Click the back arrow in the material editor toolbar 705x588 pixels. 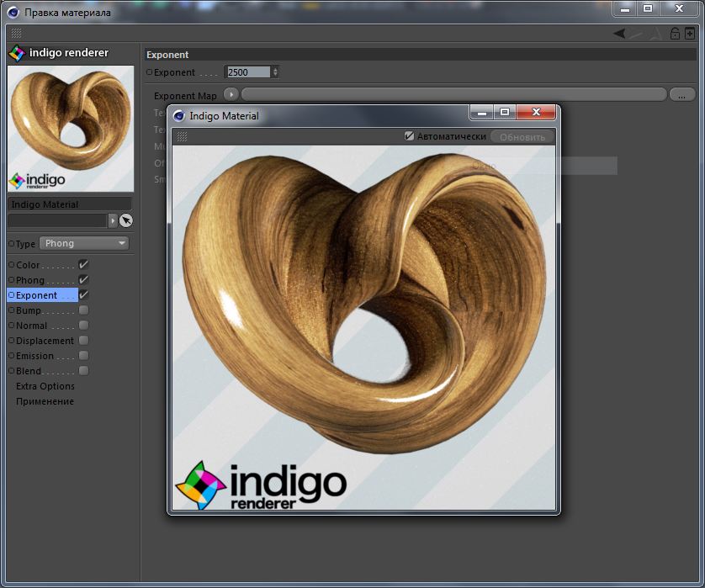[x=619, y=34]
